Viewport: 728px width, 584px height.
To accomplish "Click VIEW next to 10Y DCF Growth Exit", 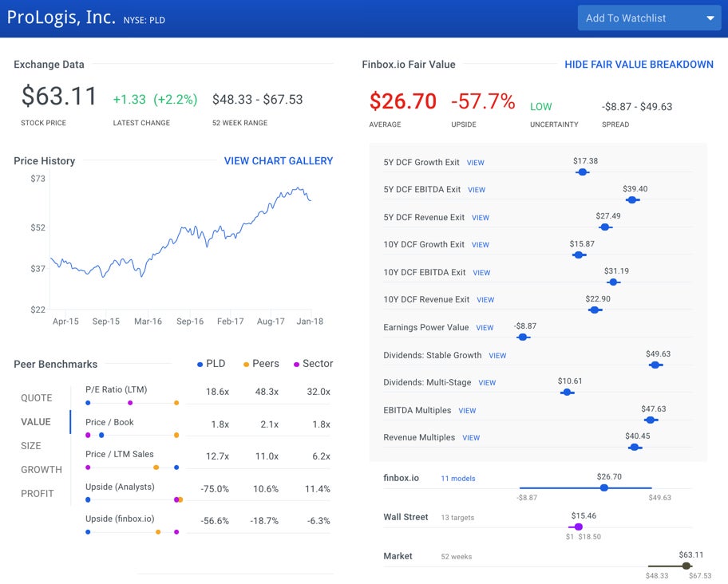I will [x=481, y=245].
